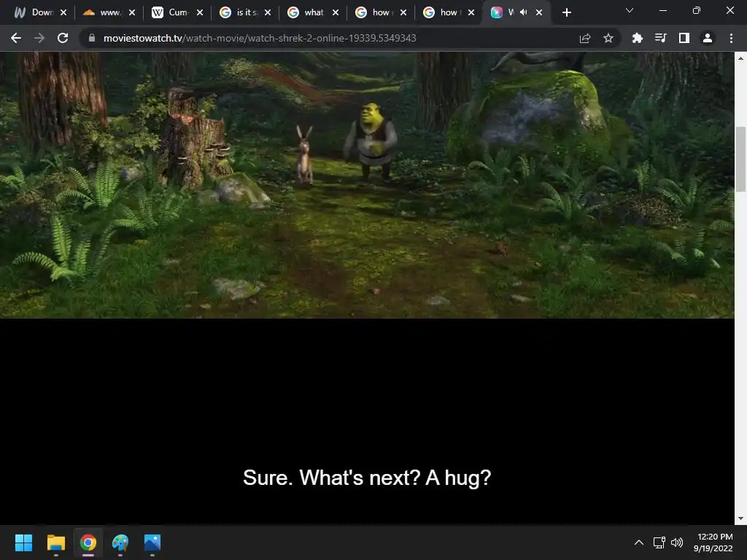747x560 pixels.
Task: Toggle the browser side panel
Action: point(684,38)
